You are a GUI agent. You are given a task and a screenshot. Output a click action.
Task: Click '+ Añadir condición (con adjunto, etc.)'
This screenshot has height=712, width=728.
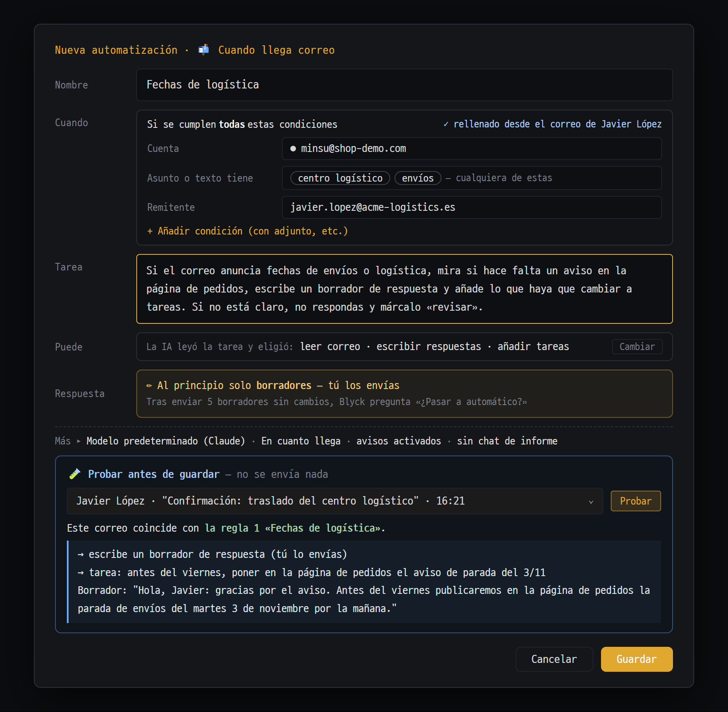(x=247, y=231)
